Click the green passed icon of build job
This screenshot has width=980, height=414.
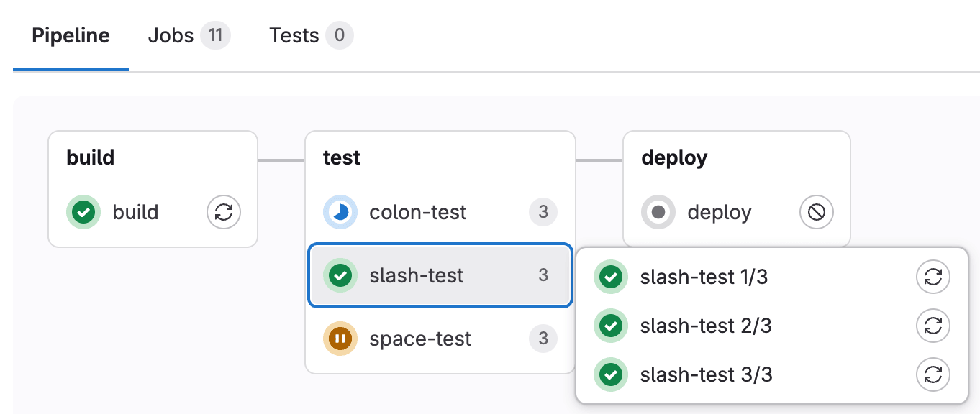[83, 212]
